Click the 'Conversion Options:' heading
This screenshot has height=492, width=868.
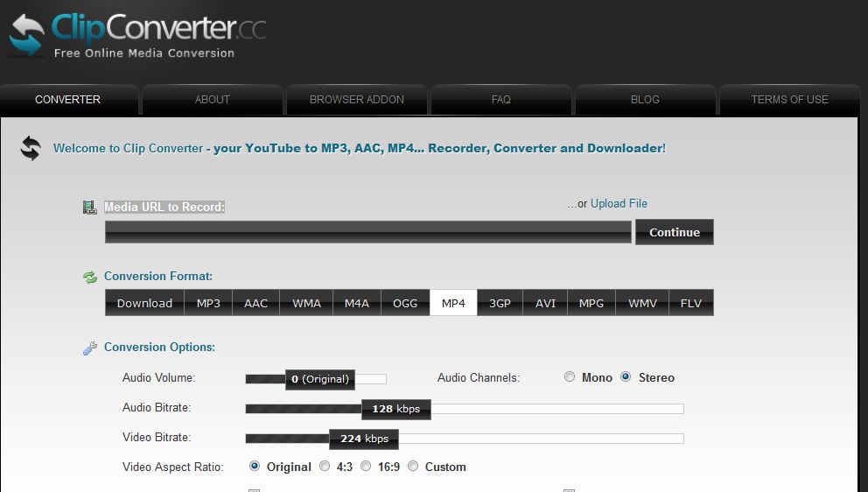(x=159, y=347)
